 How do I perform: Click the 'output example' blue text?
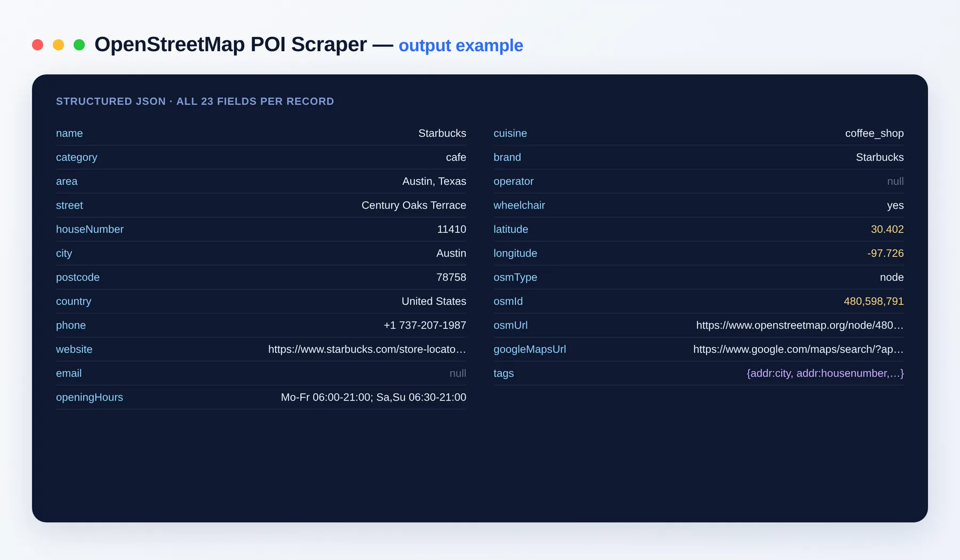pos(461,46)
